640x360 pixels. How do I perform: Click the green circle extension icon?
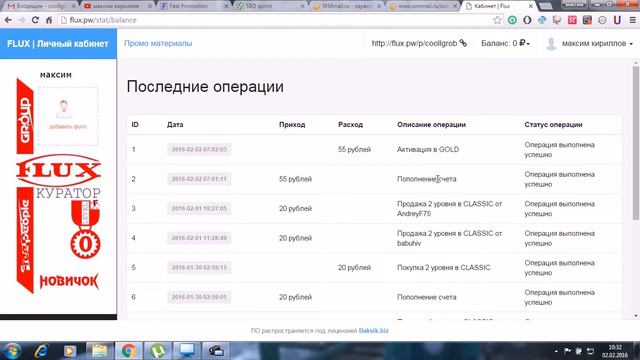[512, 20]
